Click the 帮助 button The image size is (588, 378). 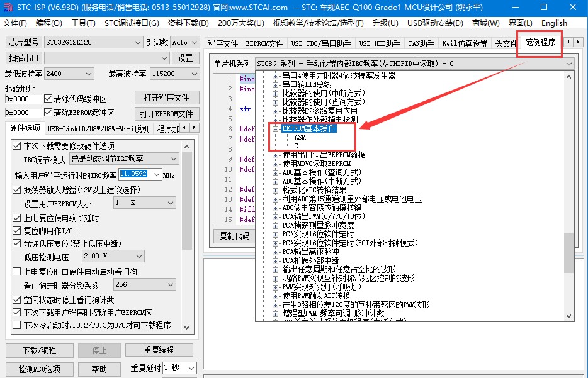[99, 369]
